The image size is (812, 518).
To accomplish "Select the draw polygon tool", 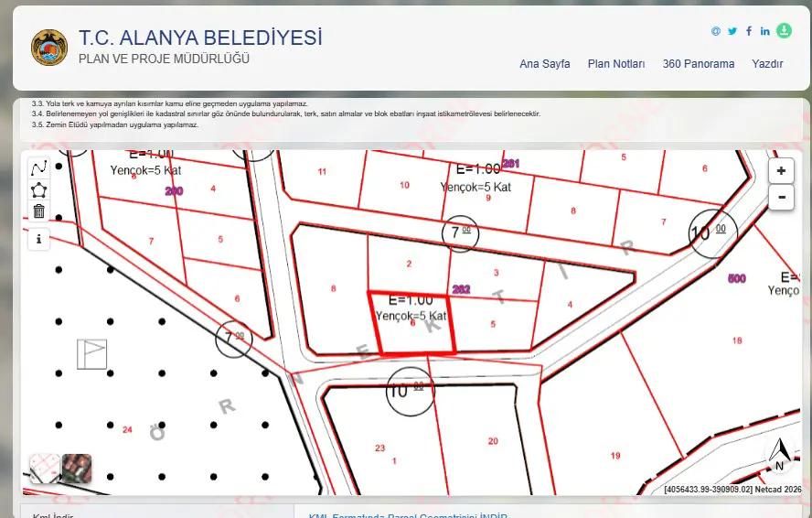I will (x=38, y=189).
